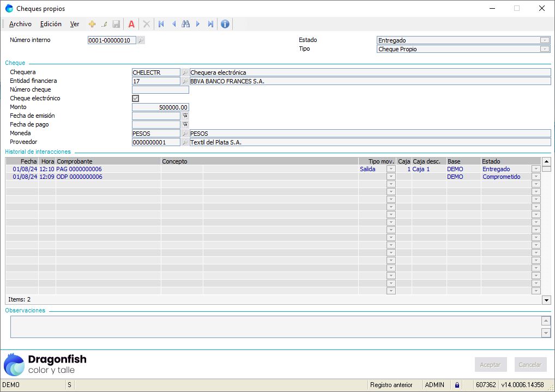Open Estado dropdown in Entregado row
The width and height of the screenshot is (555, 392).
(536, 169)
